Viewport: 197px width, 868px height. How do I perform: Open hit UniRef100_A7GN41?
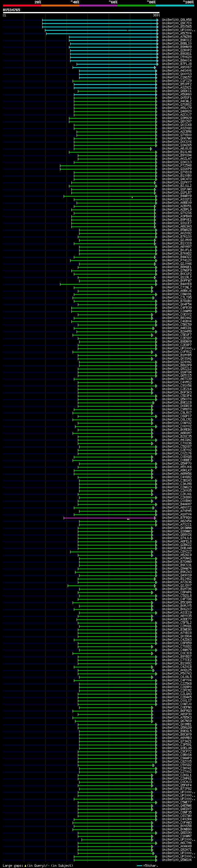click(177, 558)
